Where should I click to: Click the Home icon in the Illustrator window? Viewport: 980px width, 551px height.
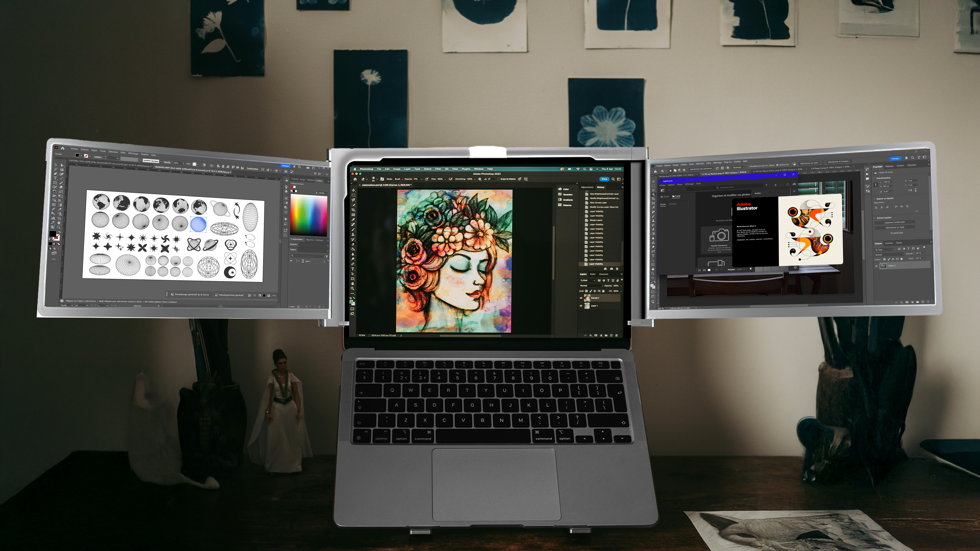(x=63, y=148)
